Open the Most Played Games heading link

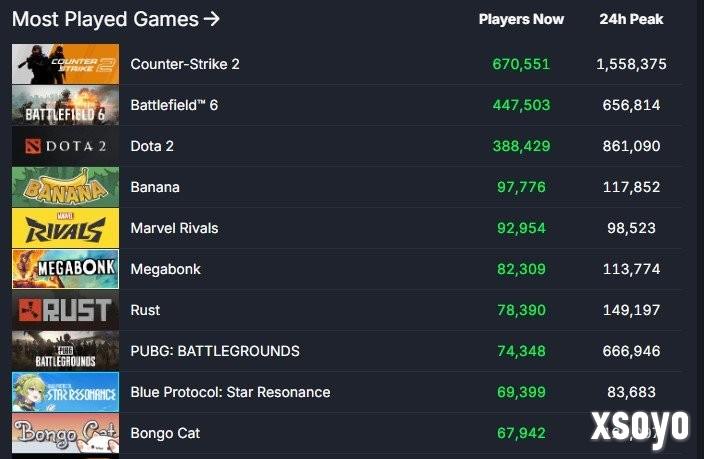pos(115,19)
